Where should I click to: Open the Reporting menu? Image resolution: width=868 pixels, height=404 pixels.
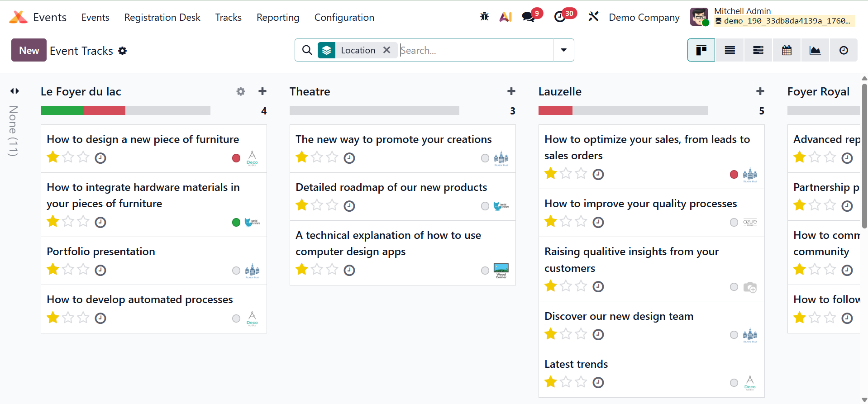[278, 18]
